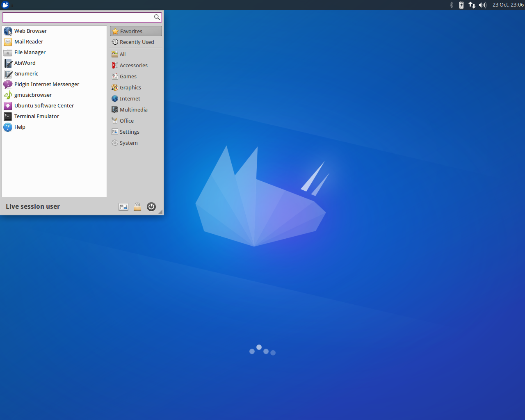Show Recently Used applications
The image size is (525, 420).
(x=136, y=42)
